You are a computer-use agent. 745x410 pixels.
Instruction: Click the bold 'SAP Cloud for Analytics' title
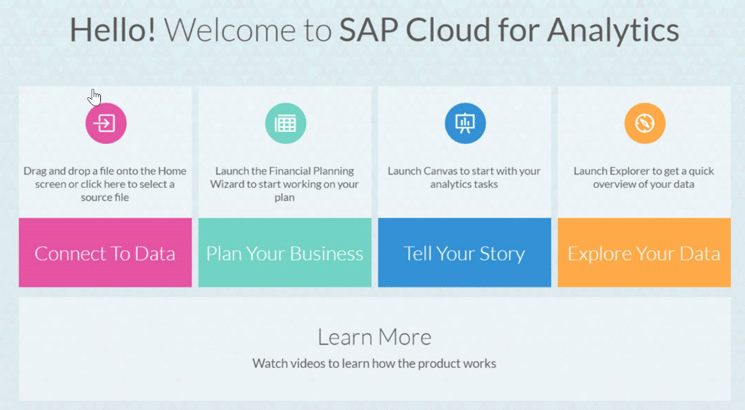point(509,31)
